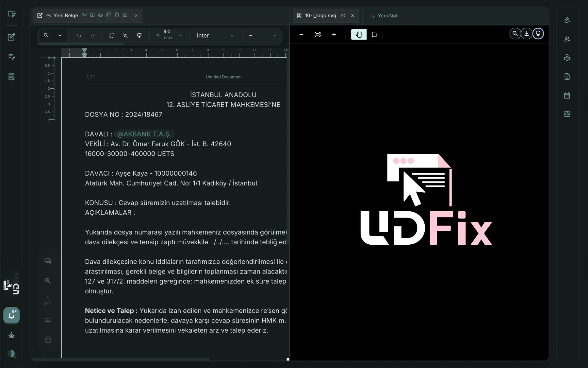Click the DOSYA NO : 2024/18467 line
The image size is (588, 368).
pos(123,114)
